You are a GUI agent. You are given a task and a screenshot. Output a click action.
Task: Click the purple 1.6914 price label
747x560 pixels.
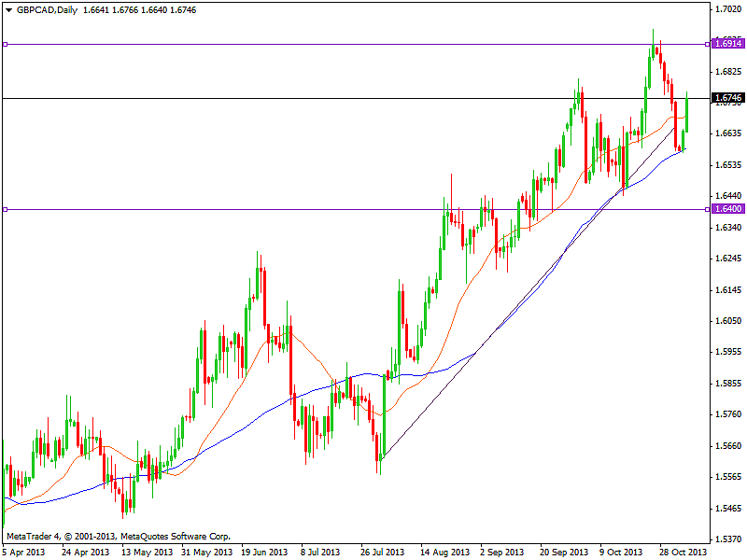[x=726, y=43]
